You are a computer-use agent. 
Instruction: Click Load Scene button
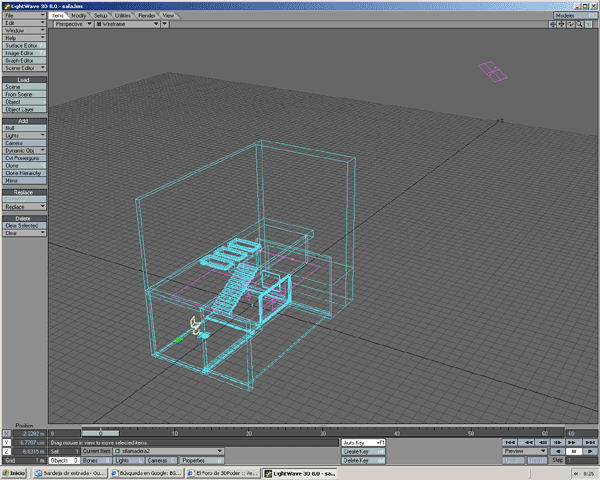[24, 87]
